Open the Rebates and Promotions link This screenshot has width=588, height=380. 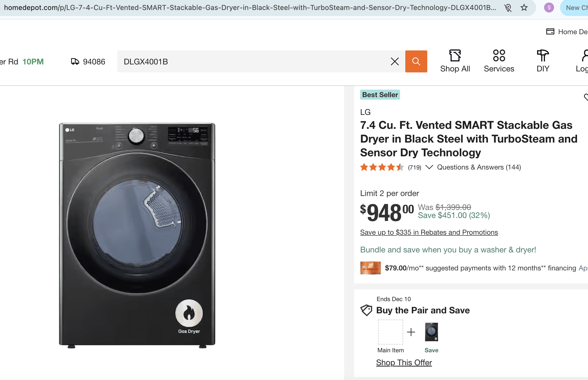point(429,232)
